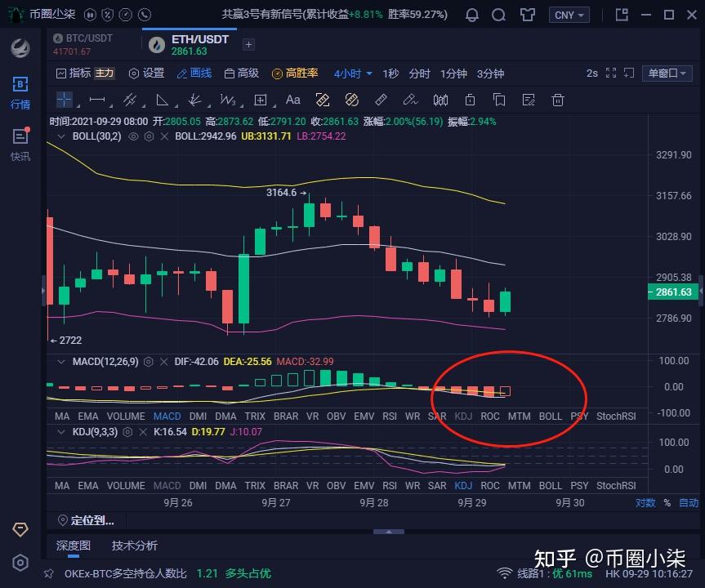The width and height of the screenshot is (705, 588).
Task: Pick the pitchfork fan line tool
Action: click(x=194, y=100)
